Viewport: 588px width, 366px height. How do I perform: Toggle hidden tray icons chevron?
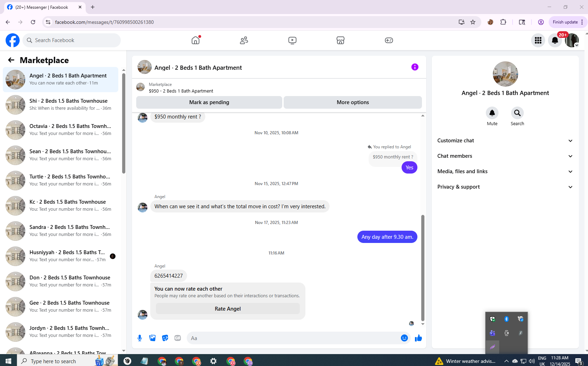506,361
